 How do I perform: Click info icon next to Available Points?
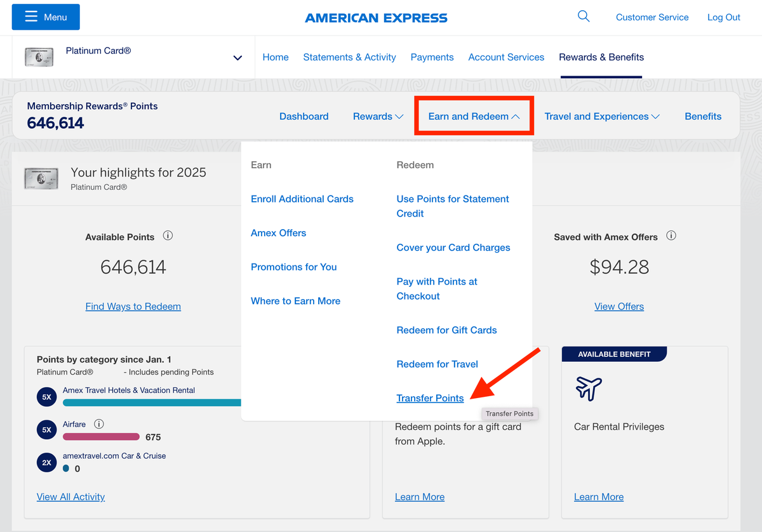168,236
